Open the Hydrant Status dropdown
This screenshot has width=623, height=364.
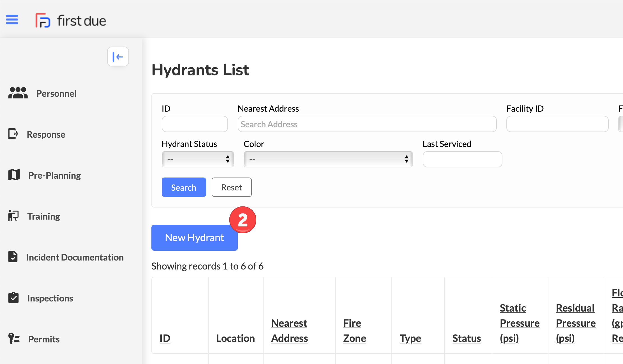198,159
